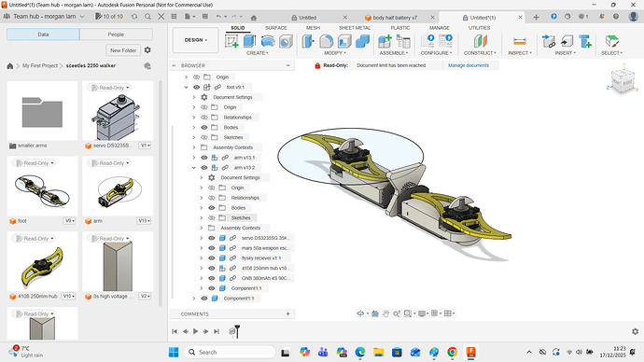Toggle visibility of flysky reciever v1:1
This screenshot has width=644, height=362.
tap(212, 258)
